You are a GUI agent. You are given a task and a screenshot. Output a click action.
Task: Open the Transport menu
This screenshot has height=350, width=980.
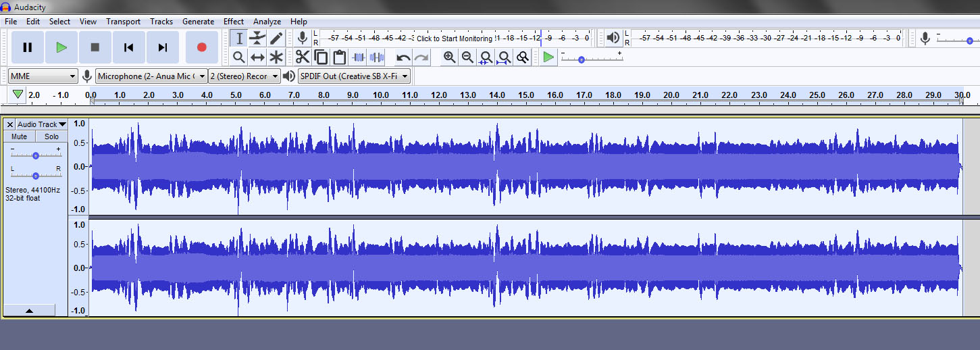pos(124,22)
